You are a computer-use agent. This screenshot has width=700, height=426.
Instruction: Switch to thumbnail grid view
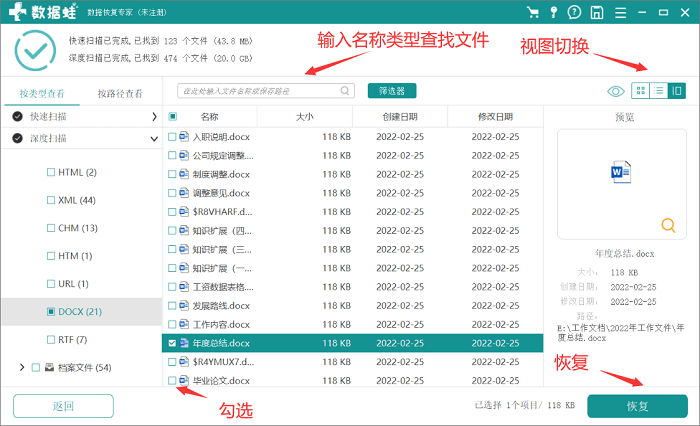coord(641,91)
